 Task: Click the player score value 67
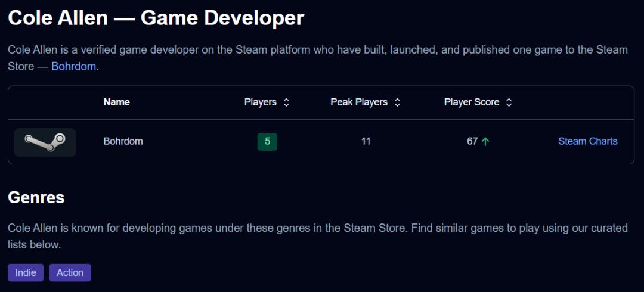[472, 141]
